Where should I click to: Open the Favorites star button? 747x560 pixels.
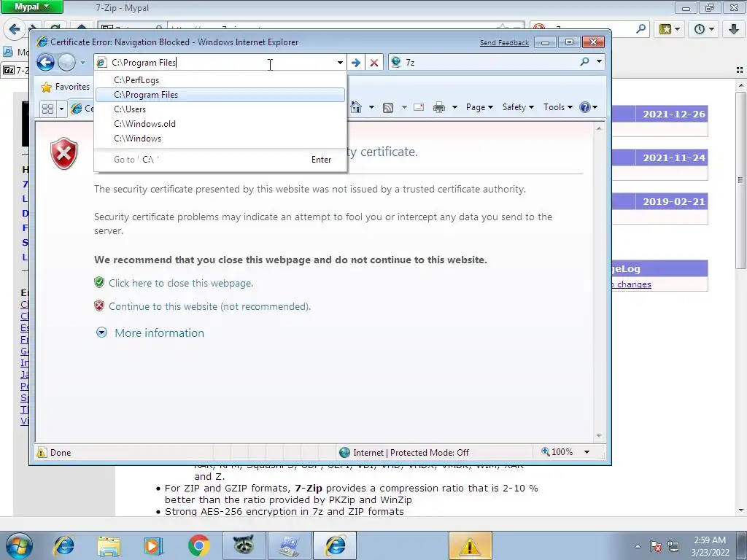[66, 87]
